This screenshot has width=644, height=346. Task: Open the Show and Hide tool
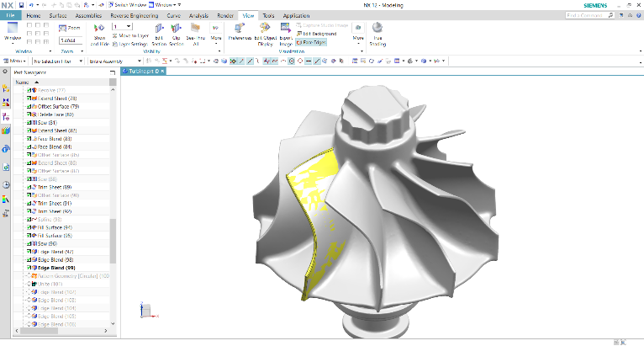point(99,35)
